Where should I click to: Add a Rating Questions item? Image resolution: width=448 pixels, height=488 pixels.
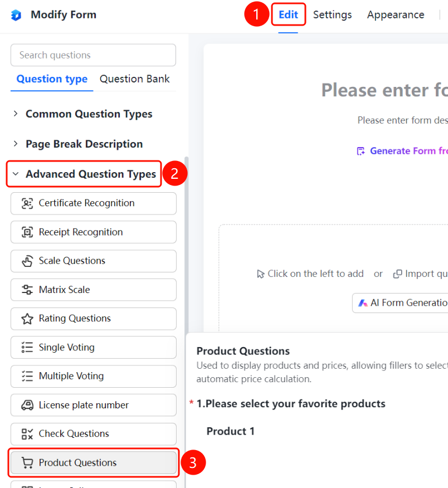94,319
